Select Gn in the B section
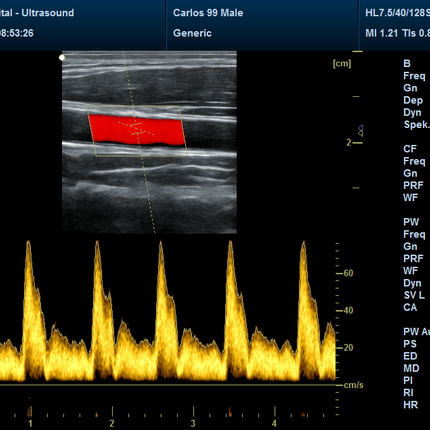The width and height of the screenshot is (430, 430). tap(410, 88)
